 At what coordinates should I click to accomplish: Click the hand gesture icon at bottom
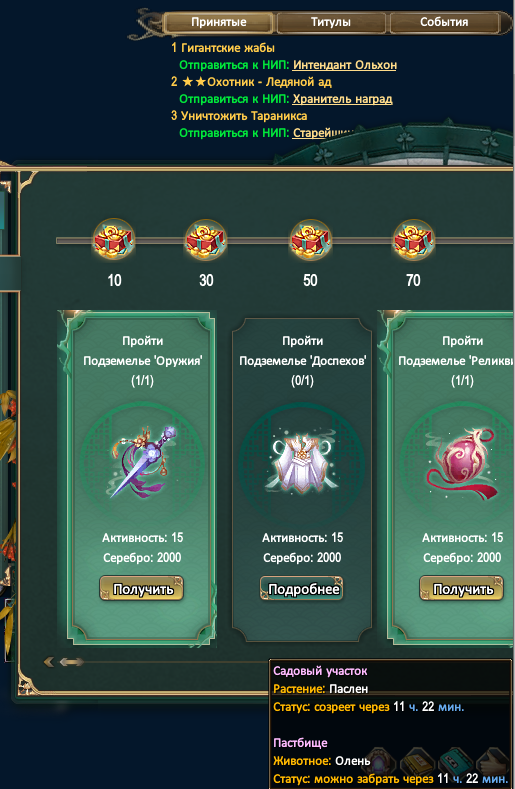point(493,763)
